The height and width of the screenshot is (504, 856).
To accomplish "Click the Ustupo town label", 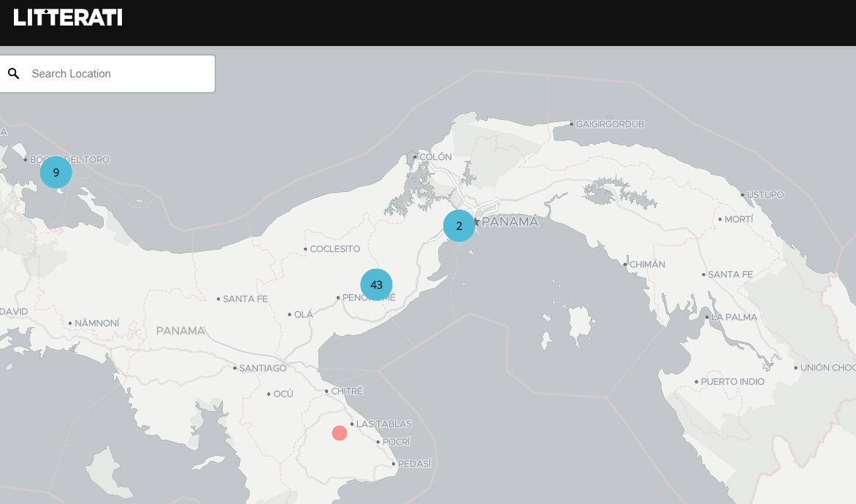I will pos(765,195).
